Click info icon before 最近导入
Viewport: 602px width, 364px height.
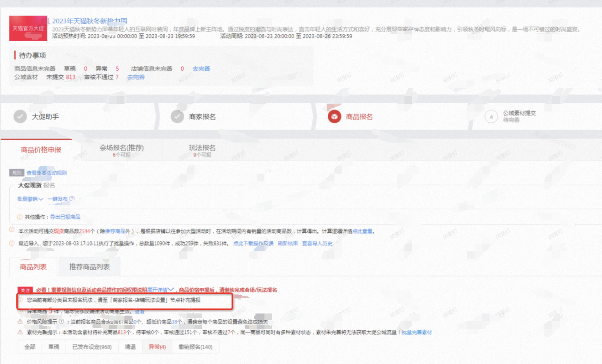click(12, 243)
